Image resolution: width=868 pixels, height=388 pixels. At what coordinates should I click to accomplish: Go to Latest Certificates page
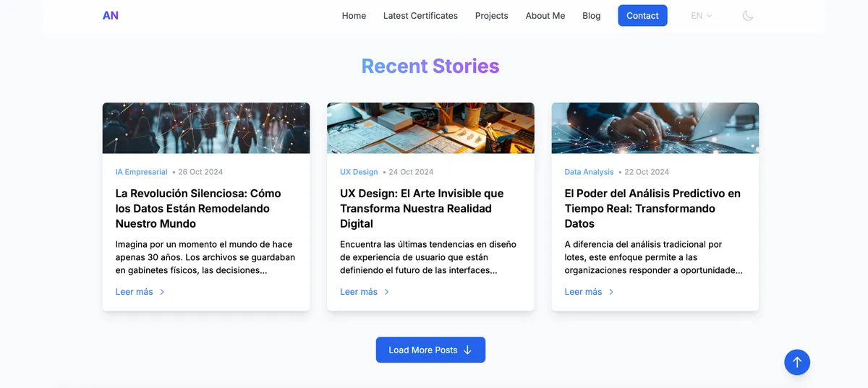[x=420, y=16]
